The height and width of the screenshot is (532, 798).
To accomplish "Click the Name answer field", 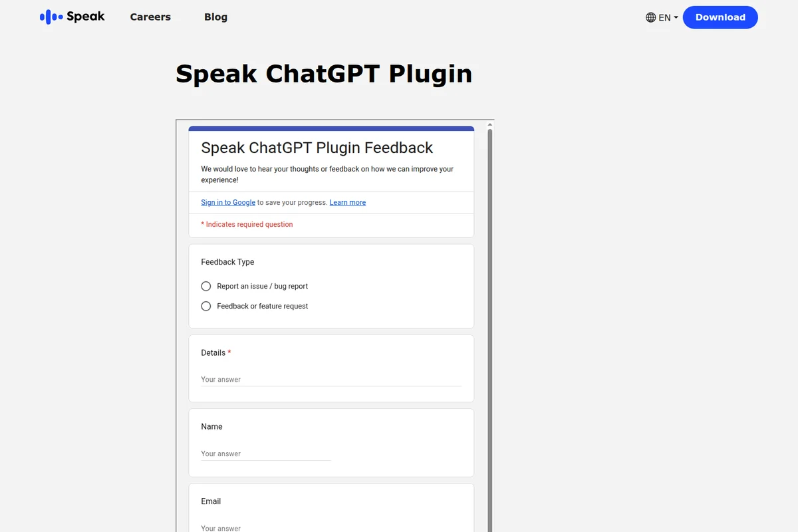I will click(x=265, y=454).
